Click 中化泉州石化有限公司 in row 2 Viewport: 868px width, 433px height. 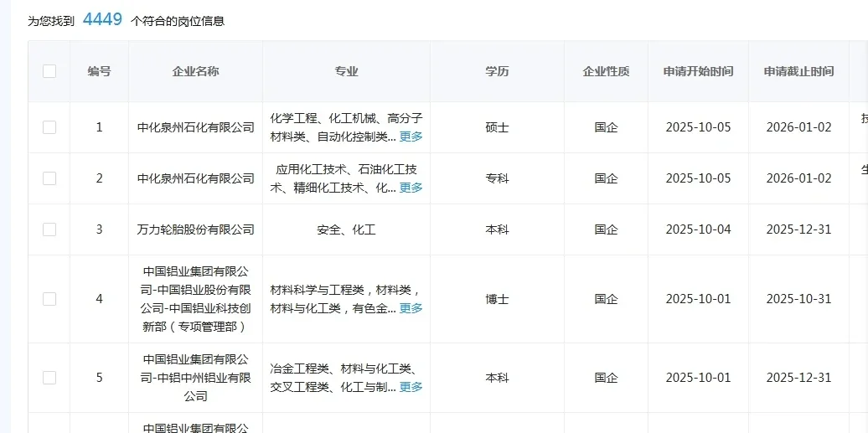coord(195,178)
